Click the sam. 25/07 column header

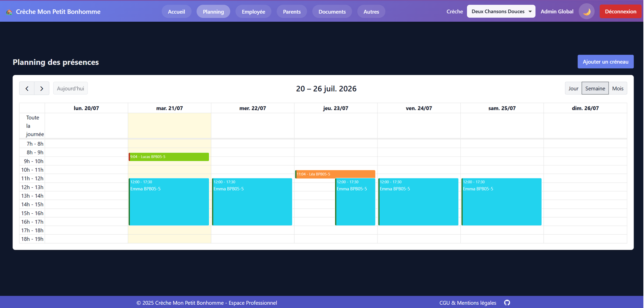[502, 108]
